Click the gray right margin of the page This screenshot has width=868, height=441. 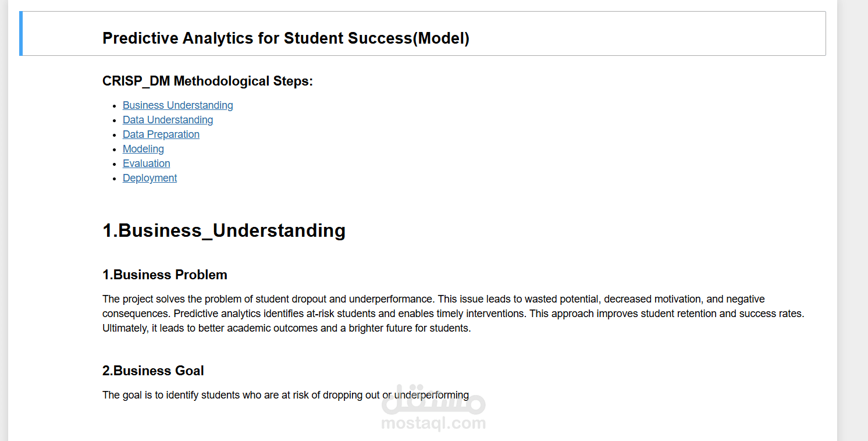[853, 233]
